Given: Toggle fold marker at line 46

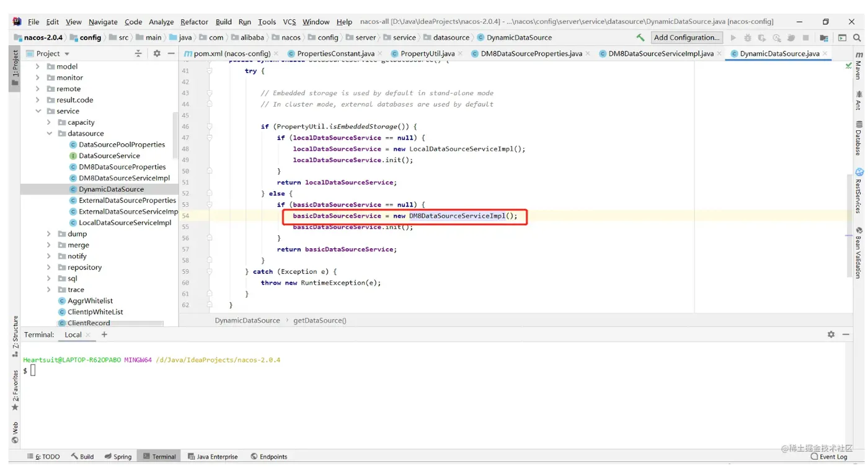Looking at the screenshot, I should click(x=210, y=127).
